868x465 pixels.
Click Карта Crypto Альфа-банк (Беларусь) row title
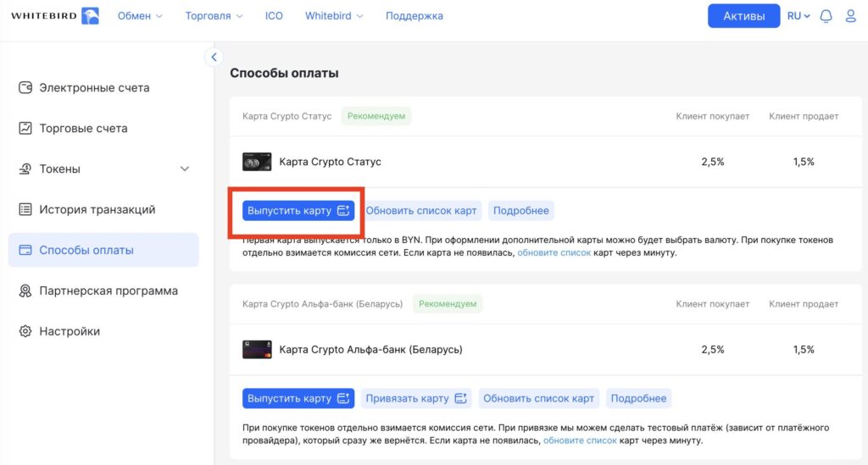point(370,350)
